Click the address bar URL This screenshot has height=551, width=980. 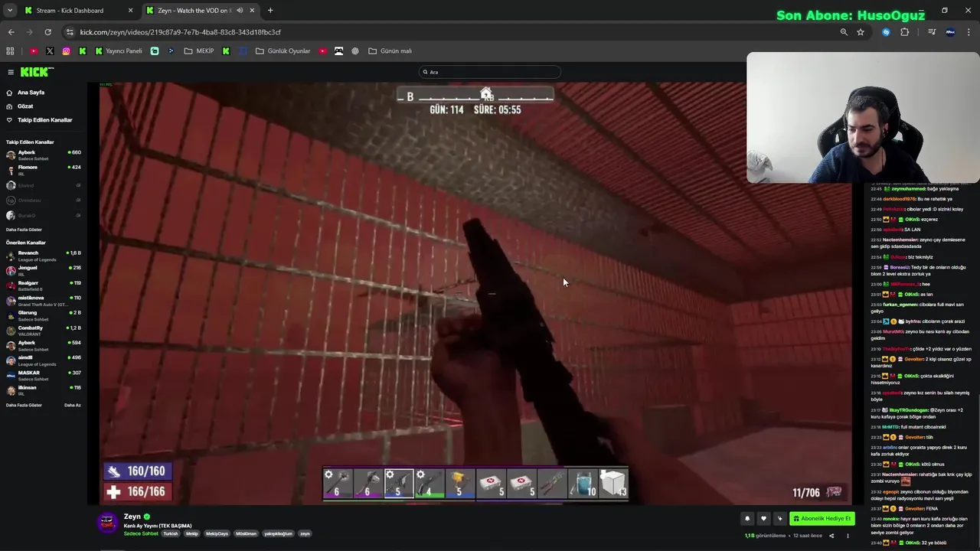click(181, 32)
